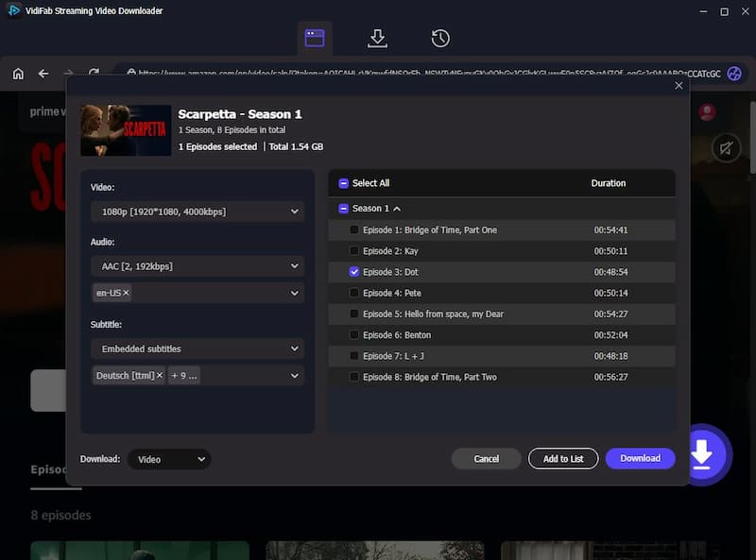The width and height of the screenshot is (756, 560).
Task: Open the 1080p video quality dropdown
Action: click(196, 211)
